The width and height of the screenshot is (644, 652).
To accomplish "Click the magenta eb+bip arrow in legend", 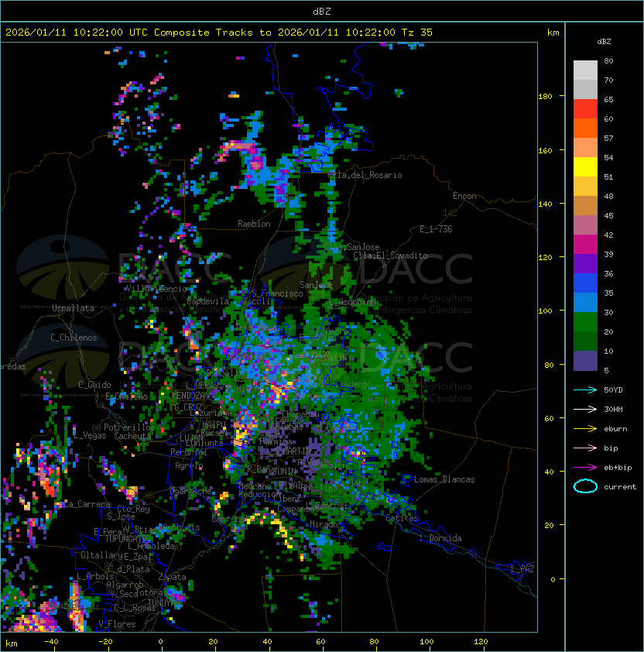I will click(585, 468).
